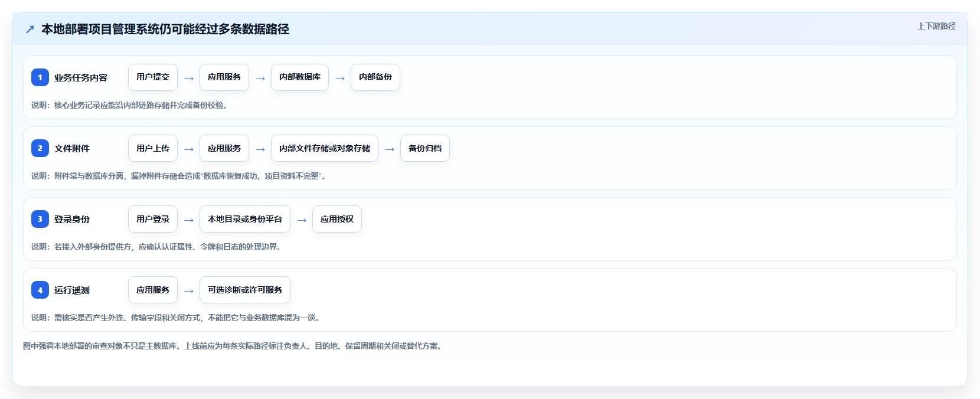The image size is (980, 399).
Task: Select the number 1 badge for 业务任务内容
Action: [x=40, y=77]
